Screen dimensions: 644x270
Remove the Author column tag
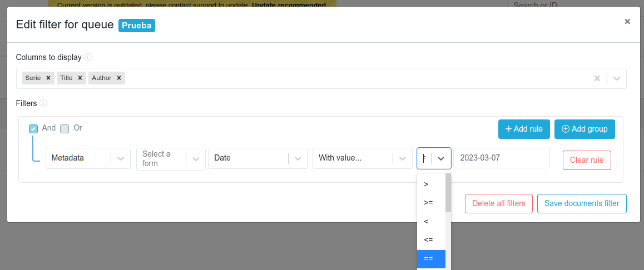point(119,78)
